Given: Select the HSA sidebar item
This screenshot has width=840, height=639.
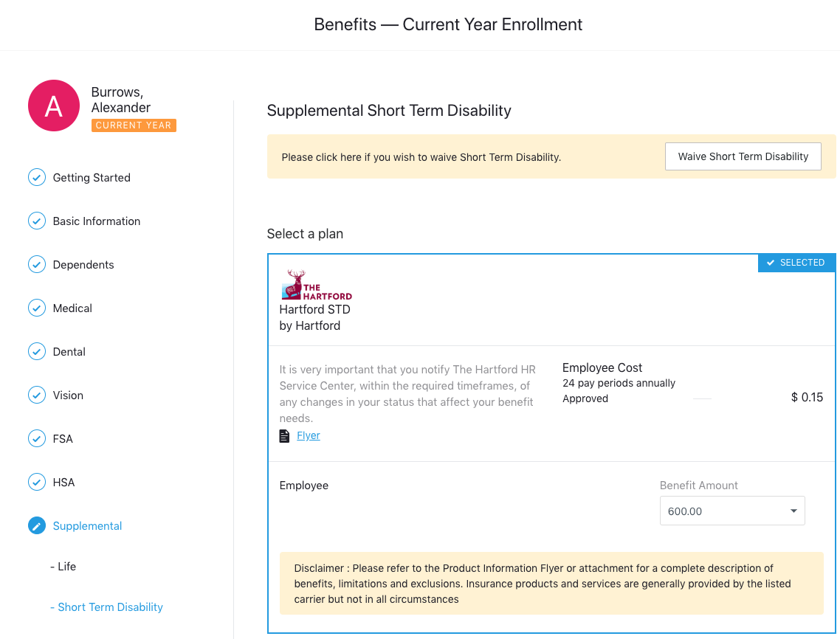Looking at the screenshot, I should (x=63, y=483).
